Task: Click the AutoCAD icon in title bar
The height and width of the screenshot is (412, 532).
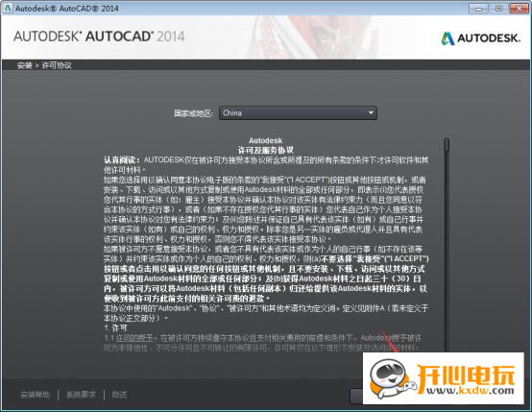Action: [8, 8]
